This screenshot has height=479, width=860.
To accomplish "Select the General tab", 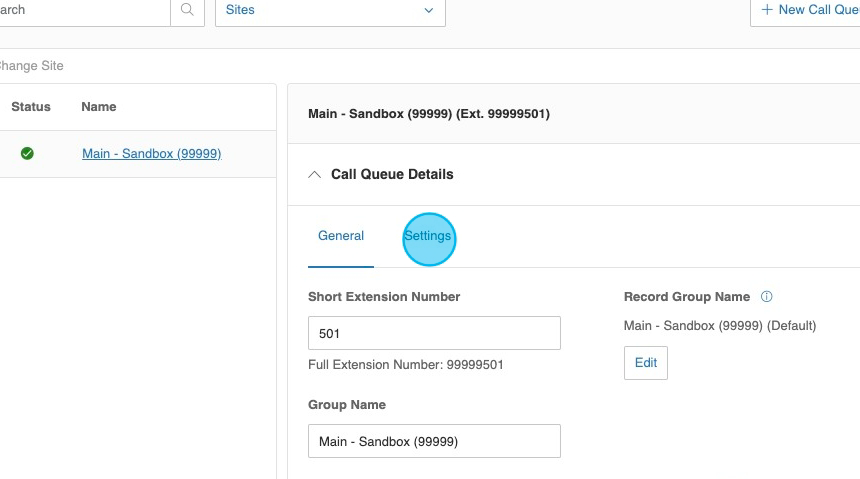I will [341, 236].
